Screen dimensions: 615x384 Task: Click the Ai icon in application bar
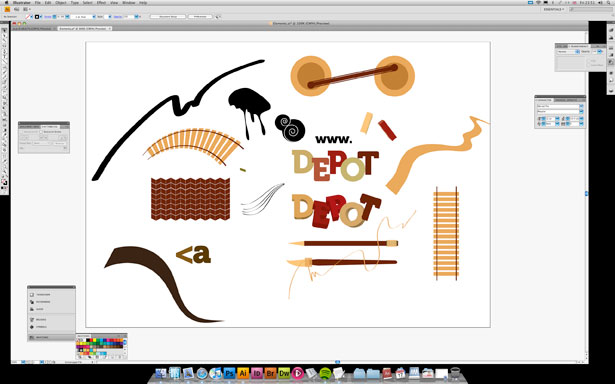(7, 9)
